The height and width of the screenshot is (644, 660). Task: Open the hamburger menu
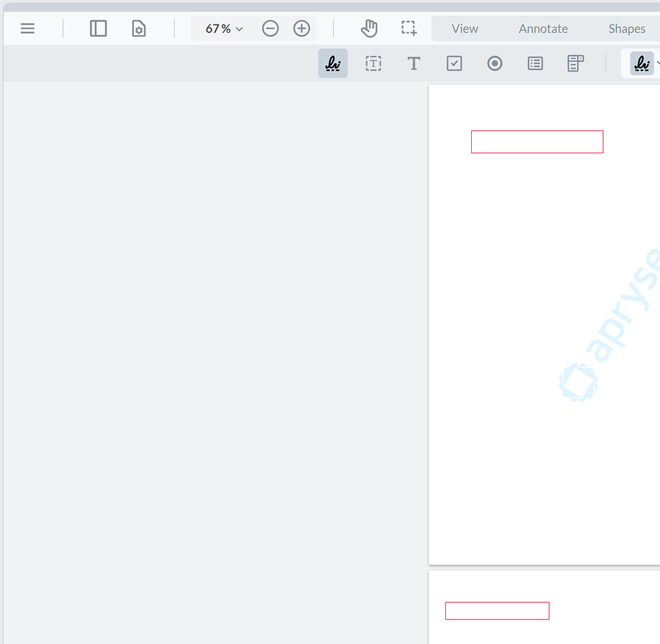click(27, 28)
